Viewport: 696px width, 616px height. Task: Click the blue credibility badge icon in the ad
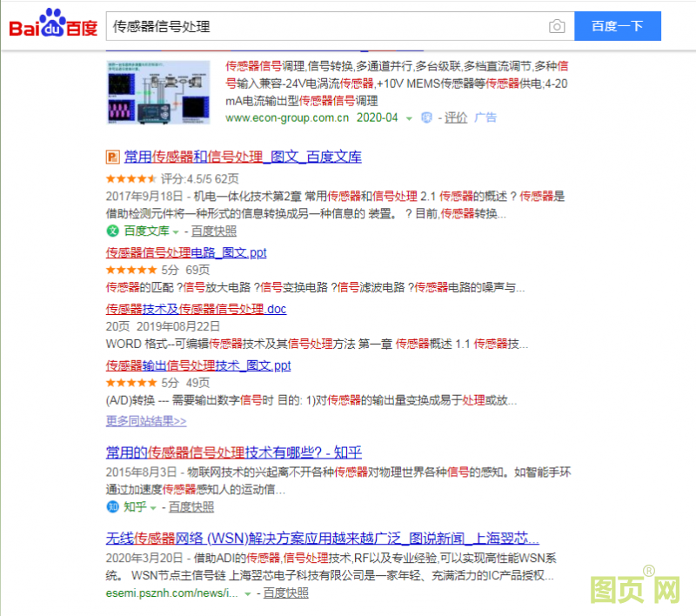pos(425,118)
